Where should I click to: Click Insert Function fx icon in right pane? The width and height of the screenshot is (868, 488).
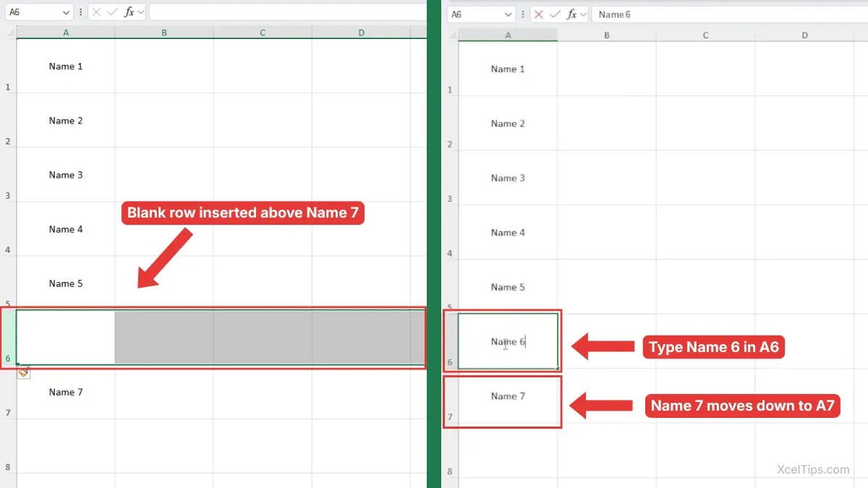click(x=571, y=14)
